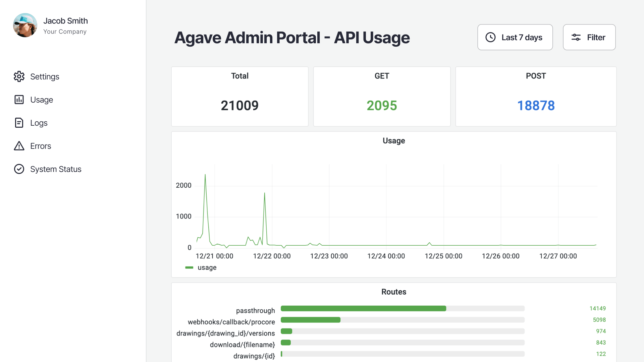Select the passthrough route label

coord(255,311)
